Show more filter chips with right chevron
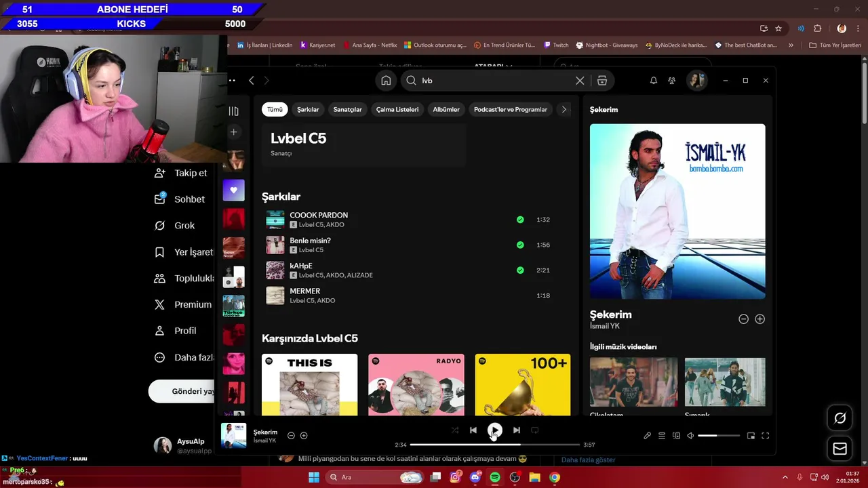The width and height of the screenshot is (868, 488). [564, 109]
